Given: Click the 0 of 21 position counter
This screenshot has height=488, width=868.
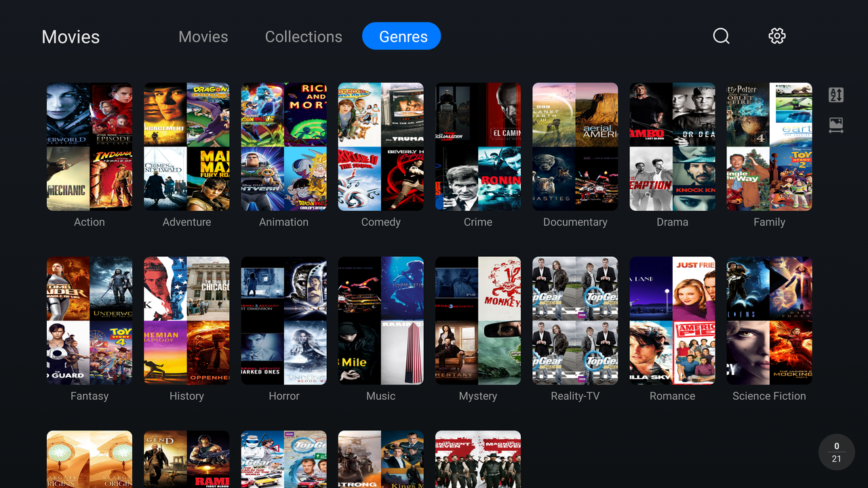Looking at the screenshot, I should pos(836,452).
